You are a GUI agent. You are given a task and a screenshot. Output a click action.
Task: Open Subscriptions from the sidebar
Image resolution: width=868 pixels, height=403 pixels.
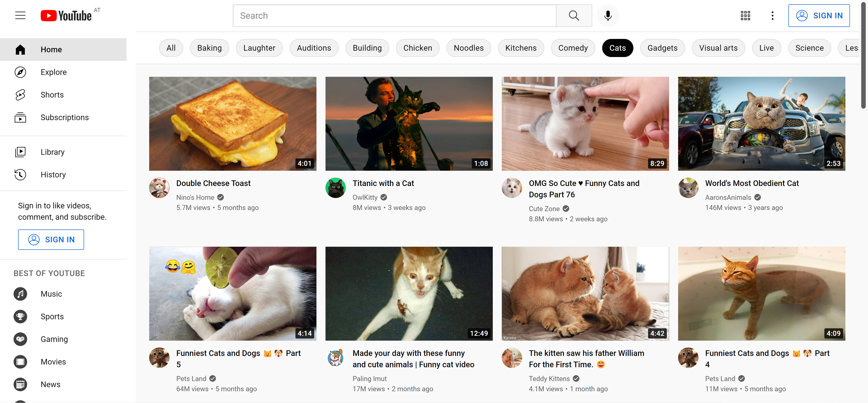[64, 117]
